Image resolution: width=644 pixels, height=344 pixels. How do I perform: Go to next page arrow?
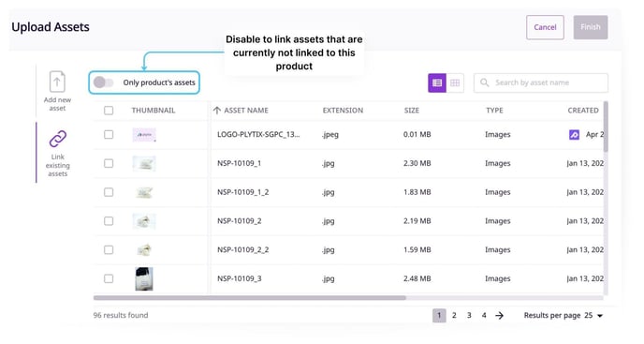pyautogui.click(x=499, y=316)
